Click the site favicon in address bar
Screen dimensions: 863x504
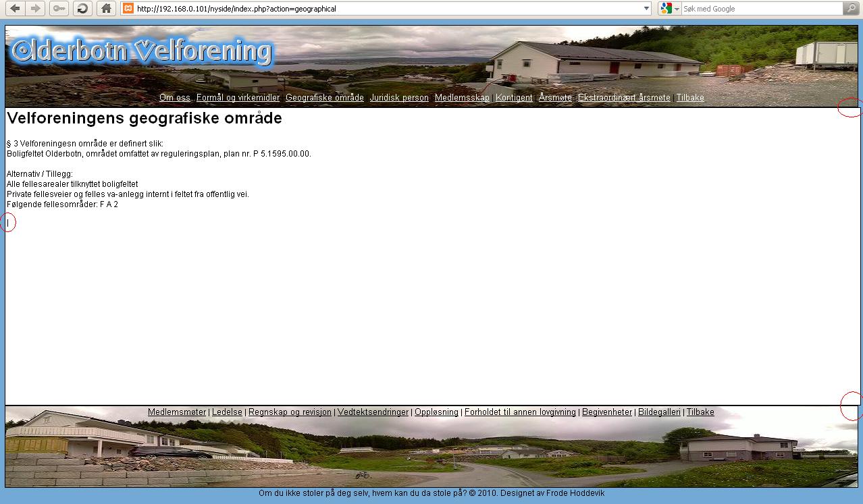[x=128, y=9]
